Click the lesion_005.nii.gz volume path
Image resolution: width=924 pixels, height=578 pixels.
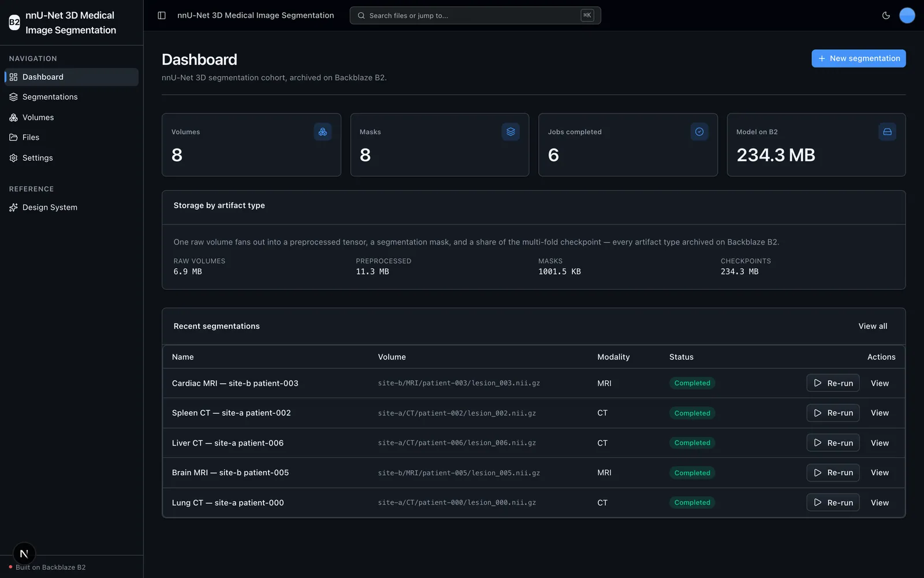[459, 473]
